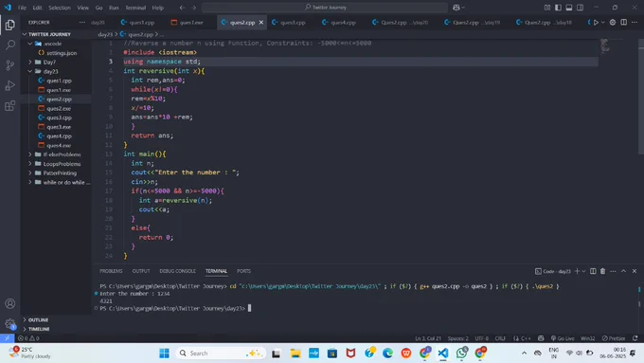This screenshot has width=644, height=363.
Task: Maximize panel size with chevron up
Action: coord(623,271)
